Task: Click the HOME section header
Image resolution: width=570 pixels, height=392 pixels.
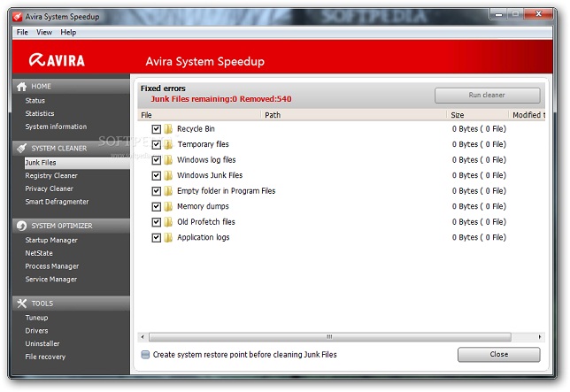Action: point(71,87)
